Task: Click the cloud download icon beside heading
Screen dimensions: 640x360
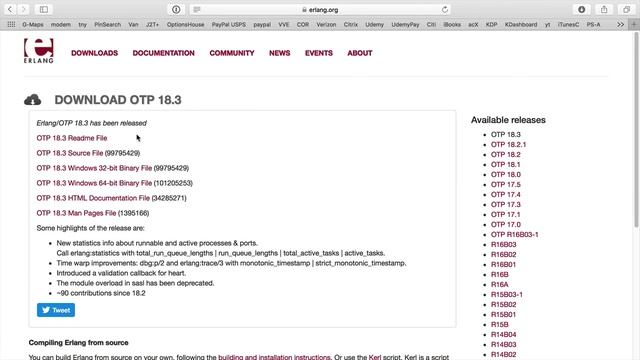Action: [x=33, y=100]
